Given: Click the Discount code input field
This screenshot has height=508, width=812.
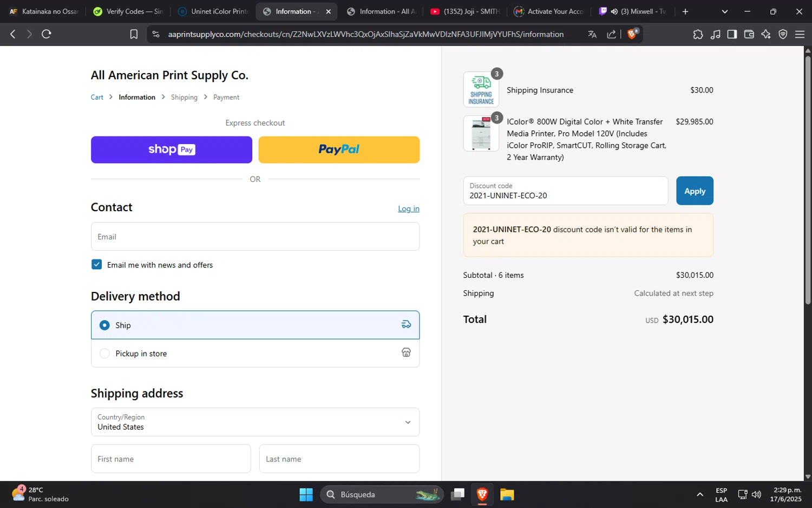Looking at the screenshot, I should coord(566,191).
